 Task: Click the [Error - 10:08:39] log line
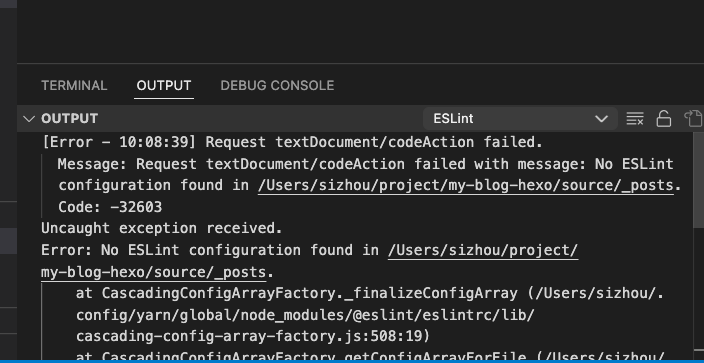tap(292, 142)
